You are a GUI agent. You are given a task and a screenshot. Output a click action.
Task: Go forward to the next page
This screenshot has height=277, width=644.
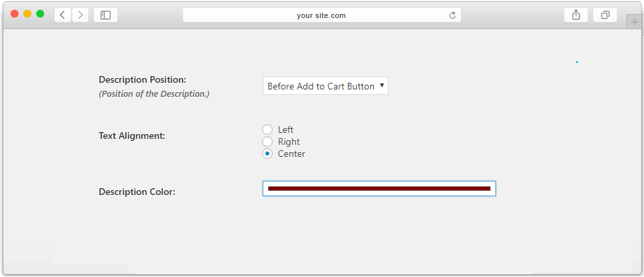[x=80, y=15]
